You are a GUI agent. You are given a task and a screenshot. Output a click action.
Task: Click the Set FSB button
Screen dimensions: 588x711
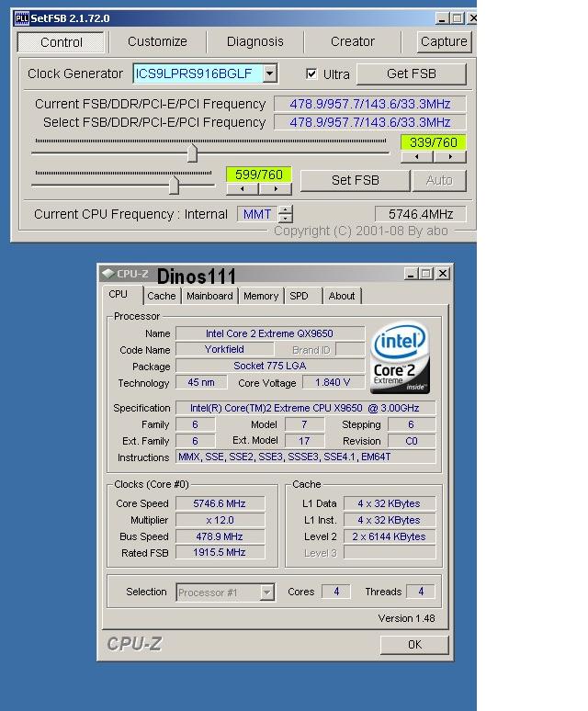point(355,180)
